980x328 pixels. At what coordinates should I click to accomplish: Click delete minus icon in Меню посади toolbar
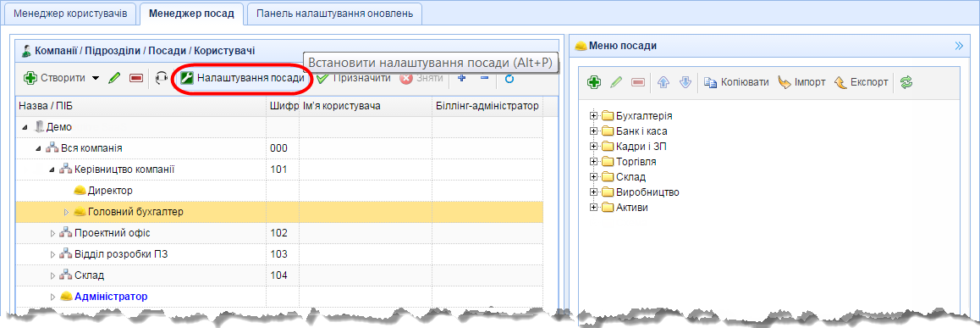click(x=637, y=82)
